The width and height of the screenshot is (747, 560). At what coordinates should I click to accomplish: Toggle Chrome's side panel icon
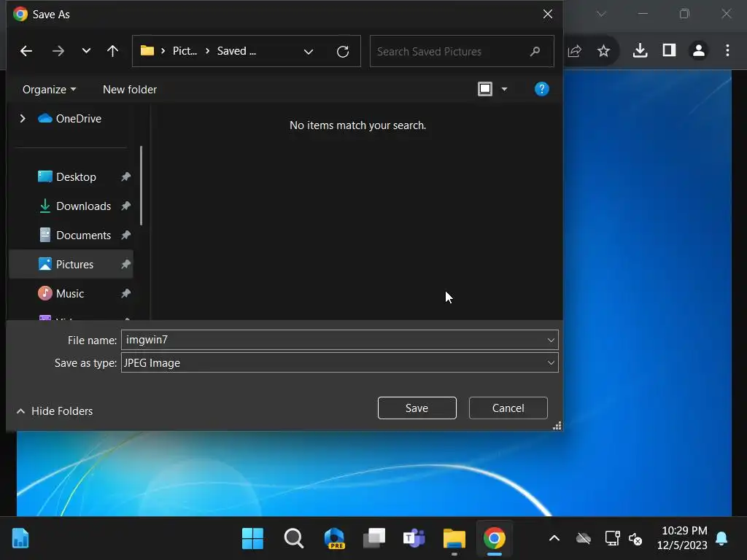tap(670, 50)
